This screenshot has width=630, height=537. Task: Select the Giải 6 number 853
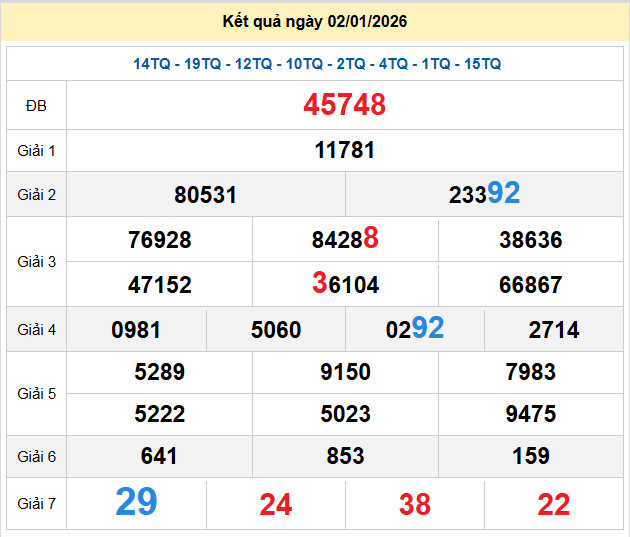click(x=345, y=456)
